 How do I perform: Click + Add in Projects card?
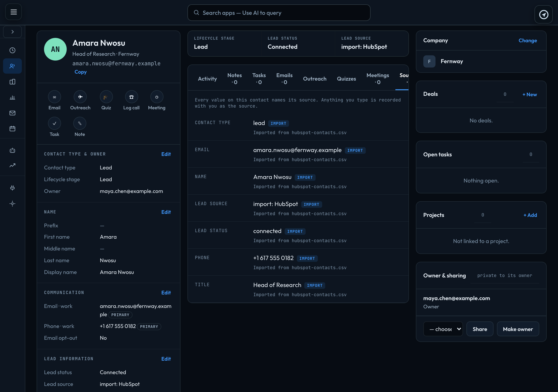coord(530,215)
